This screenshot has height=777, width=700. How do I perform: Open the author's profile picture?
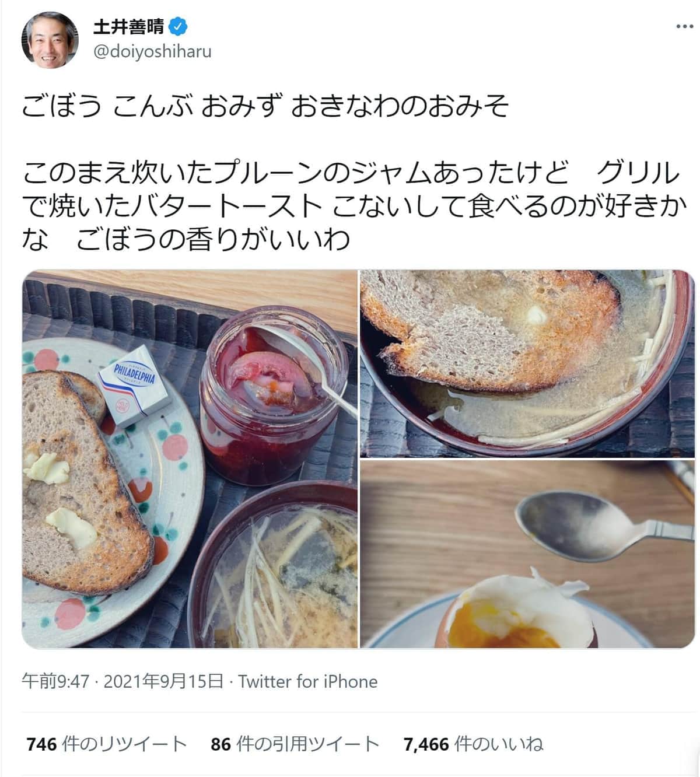coord(50,40)
